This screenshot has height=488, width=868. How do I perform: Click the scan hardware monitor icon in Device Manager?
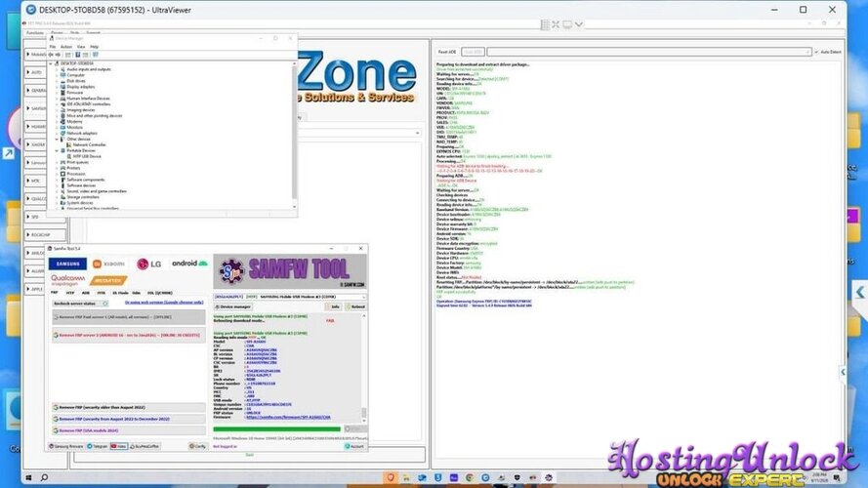click(x=96, y=55)
